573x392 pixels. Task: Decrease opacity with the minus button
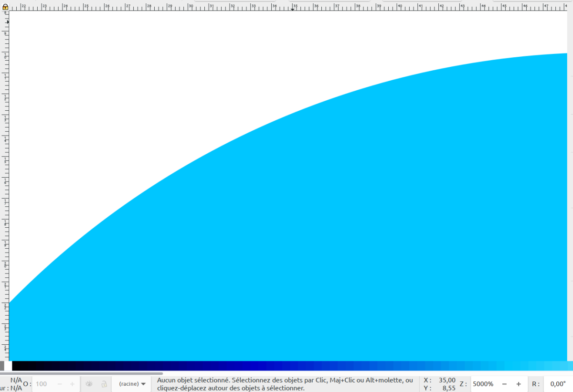tap(60, 384)
